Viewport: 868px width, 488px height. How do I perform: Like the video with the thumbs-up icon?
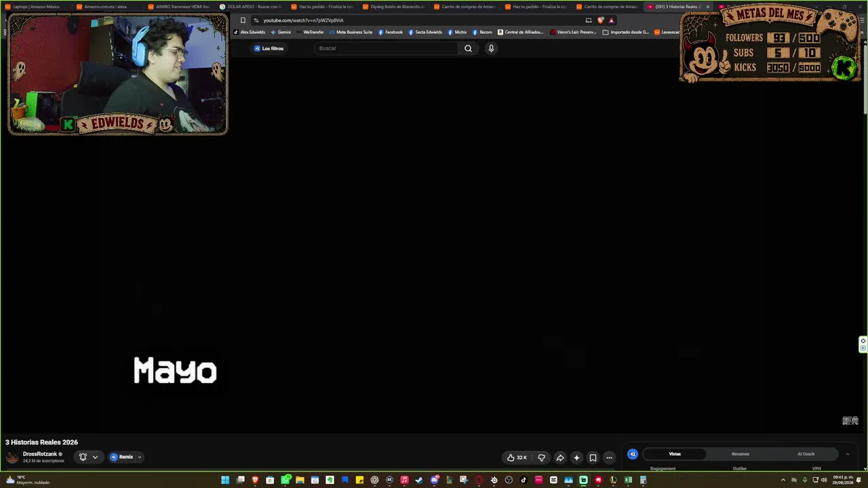511,457
